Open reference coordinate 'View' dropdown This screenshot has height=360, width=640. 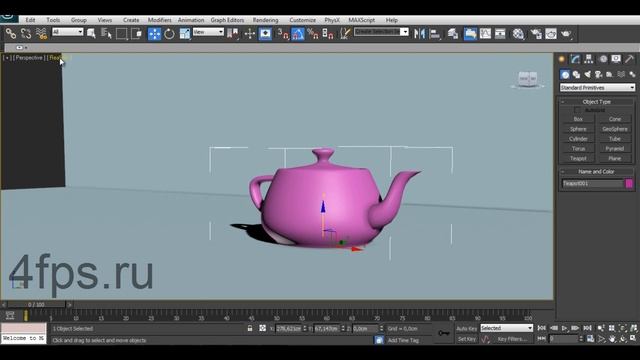pyautogui.click(x=208, y=32)
